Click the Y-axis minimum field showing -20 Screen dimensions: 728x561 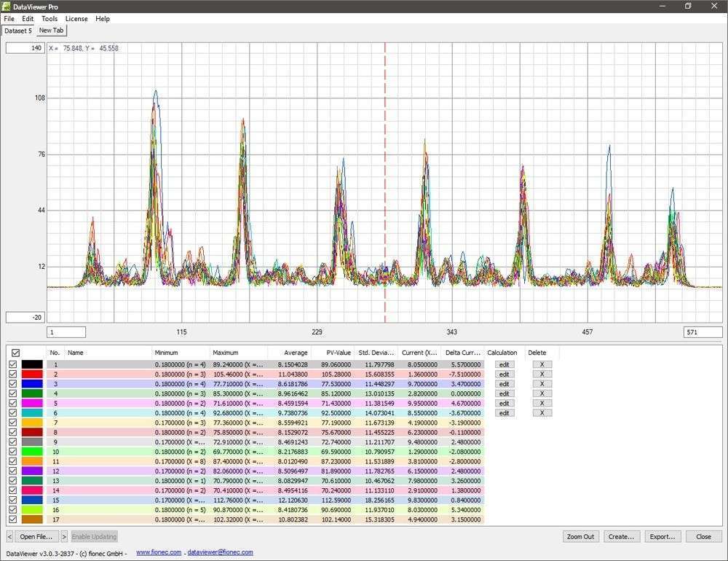25,318
